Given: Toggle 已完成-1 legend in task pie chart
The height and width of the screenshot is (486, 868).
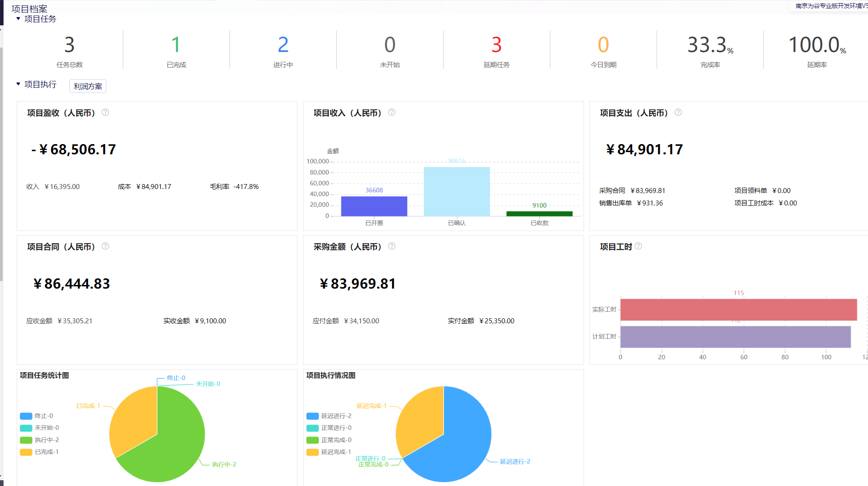Looking at the screenshot, I should (x=39, y=452).
